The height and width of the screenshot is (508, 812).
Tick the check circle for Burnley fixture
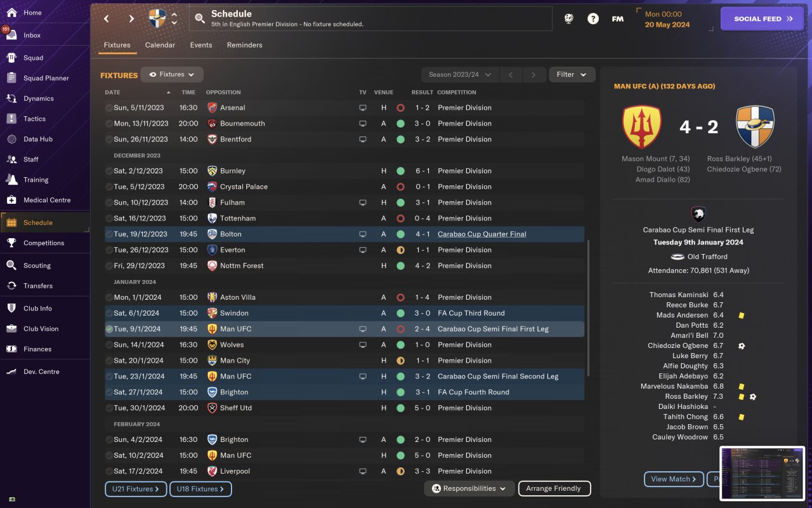(x=109, y=171)
